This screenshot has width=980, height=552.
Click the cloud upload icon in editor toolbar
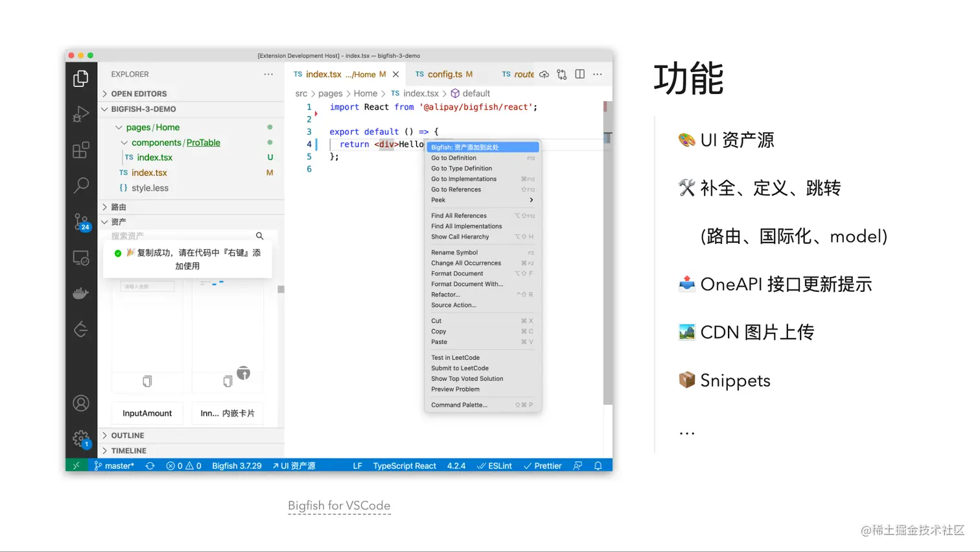pos(544,75)
